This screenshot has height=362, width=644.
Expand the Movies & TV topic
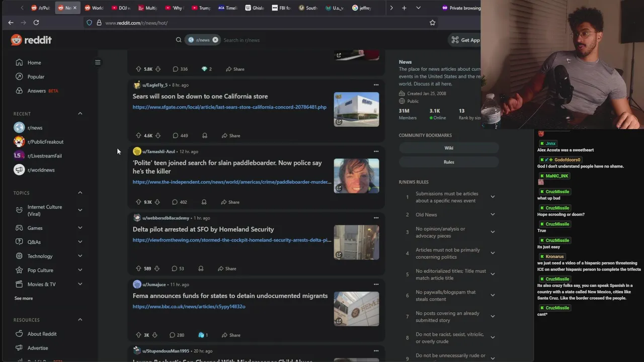[x=80, y=284]
